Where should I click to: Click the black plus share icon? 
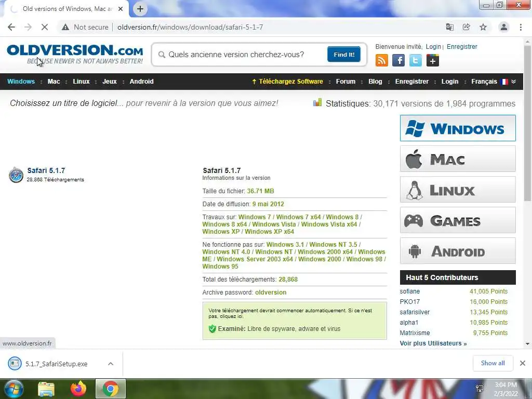433,60
